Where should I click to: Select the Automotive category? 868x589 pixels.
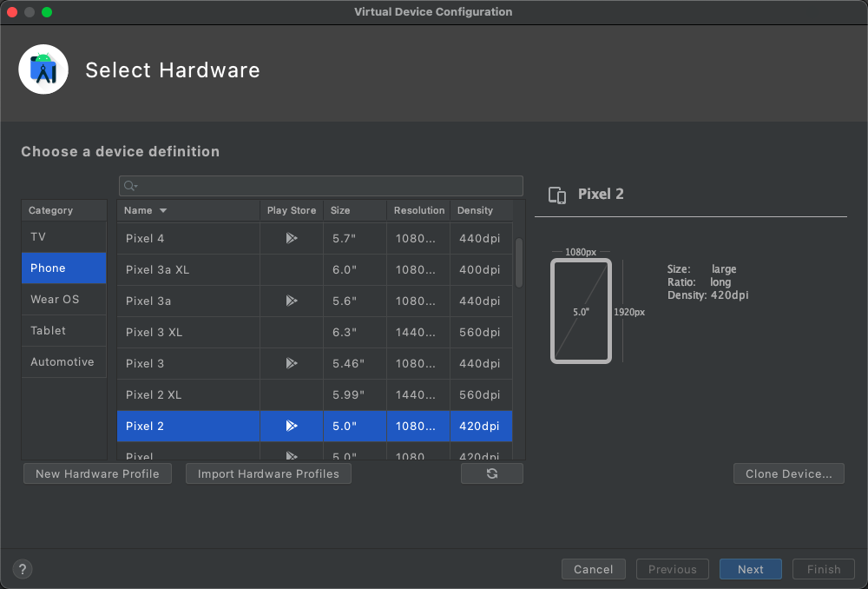[64, 361]
